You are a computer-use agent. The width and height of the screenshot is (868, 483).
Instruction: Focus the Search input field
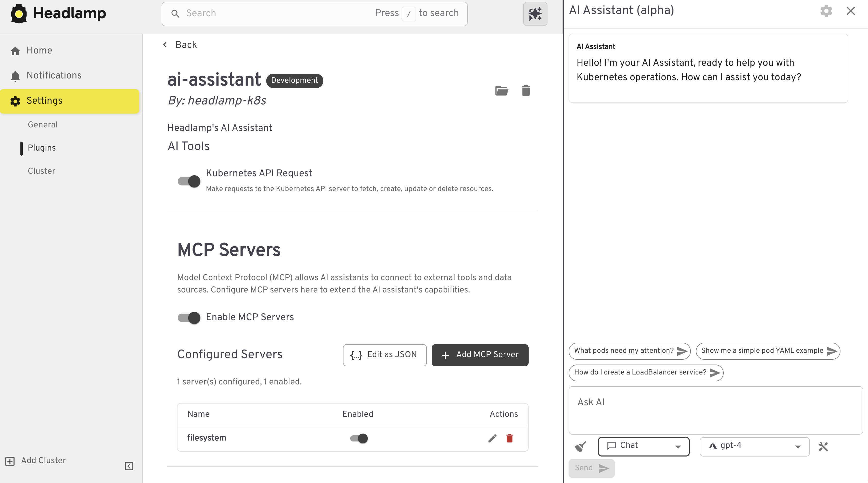(314, 14)
